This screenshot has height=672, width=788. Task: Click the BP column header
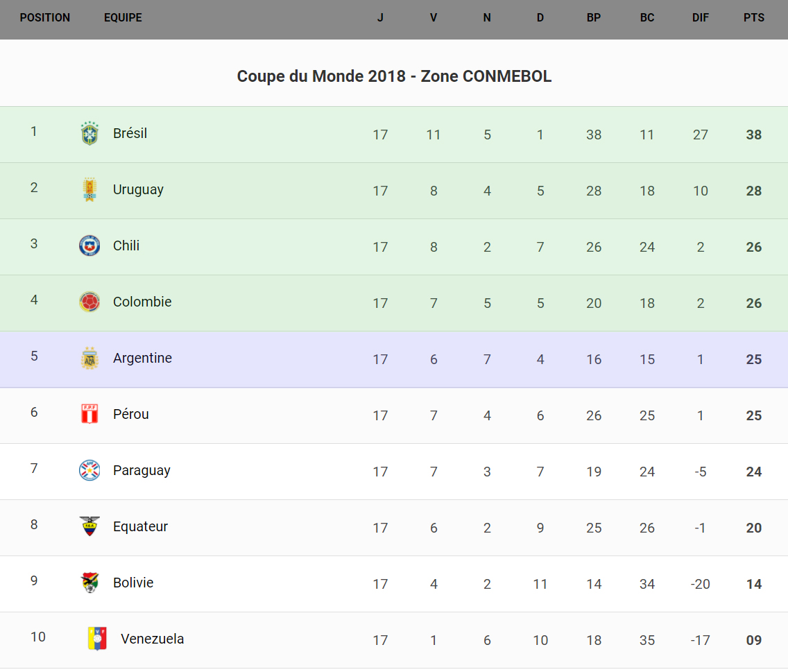click(x=594, y=18)
